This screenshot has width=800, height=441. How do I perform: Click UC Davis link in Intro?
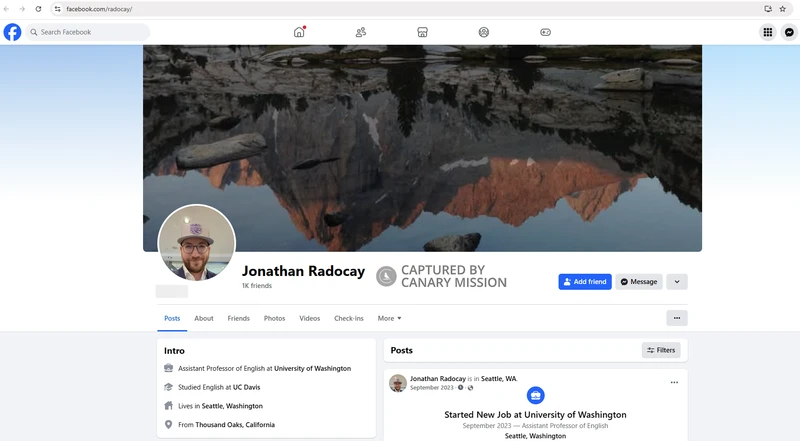(x=246, y=387)
